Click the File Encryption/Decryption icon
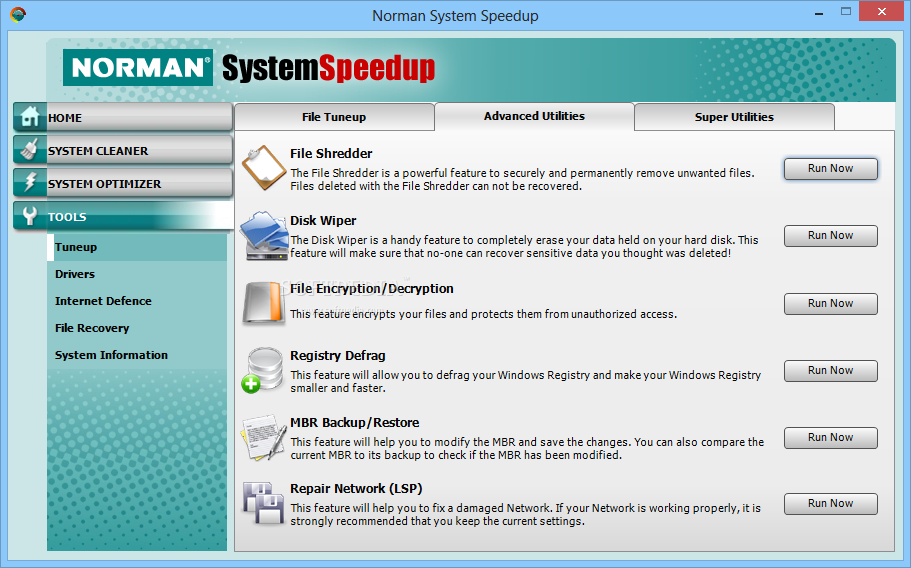 click(x=264, y=303)
